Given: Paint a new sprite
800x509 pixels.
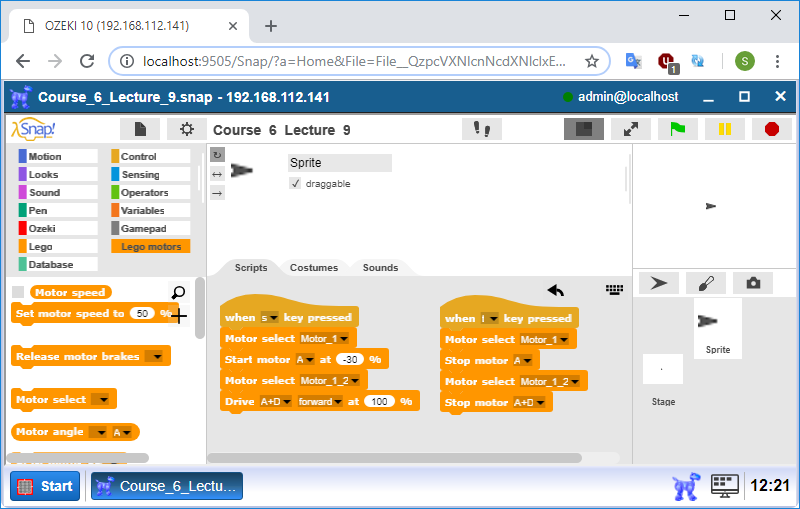Looking at the screenshot, I should 706,283.
